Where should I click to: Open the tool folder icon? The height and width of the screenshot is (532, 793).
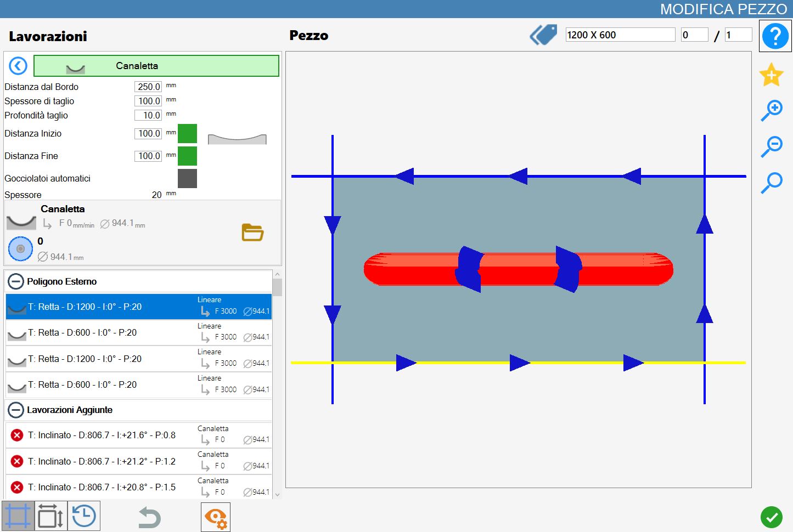(252, 233)
